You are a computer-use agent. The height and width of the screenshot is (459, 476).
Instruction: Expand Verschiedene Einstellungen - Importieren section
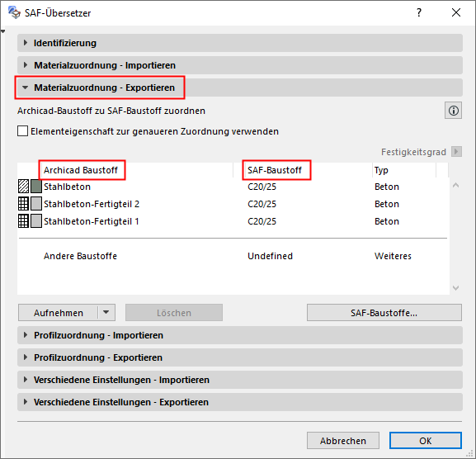pos(240,380)
